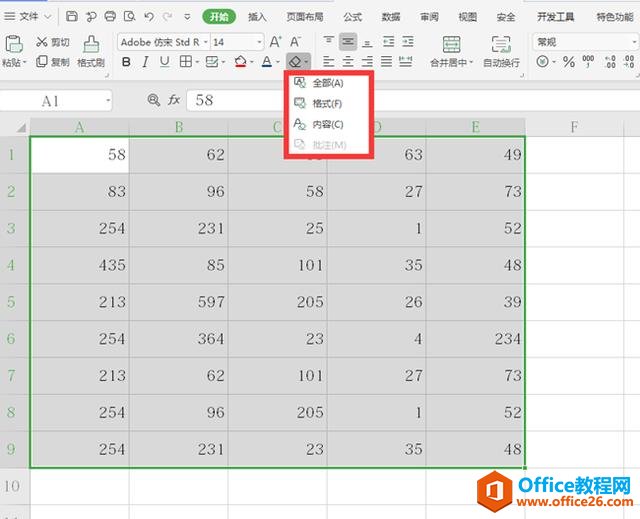Open the font name dropdown
The image size is (640, 519).
206,42
